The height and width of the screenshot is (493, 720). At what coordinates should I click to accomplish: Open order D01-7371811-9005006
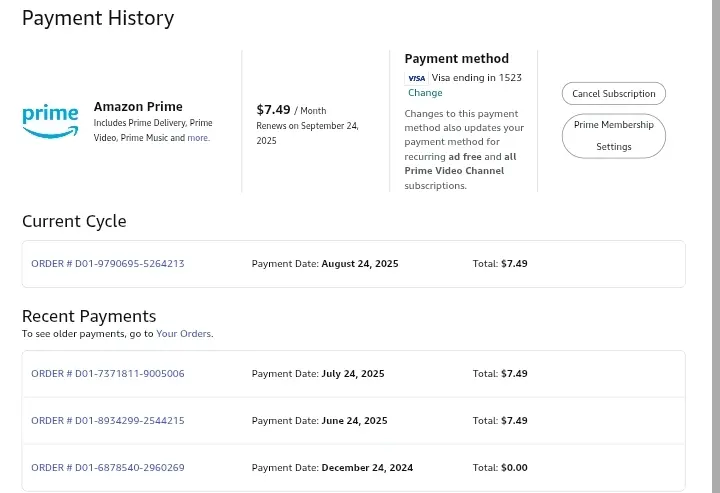click(107, 374)
